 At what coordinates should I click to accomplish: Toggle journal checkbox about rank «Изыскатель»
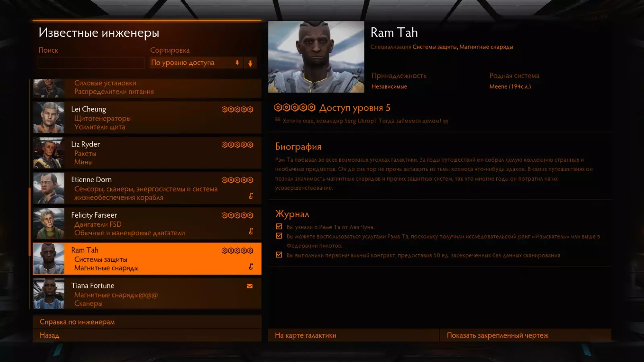[x=279, y=236]
